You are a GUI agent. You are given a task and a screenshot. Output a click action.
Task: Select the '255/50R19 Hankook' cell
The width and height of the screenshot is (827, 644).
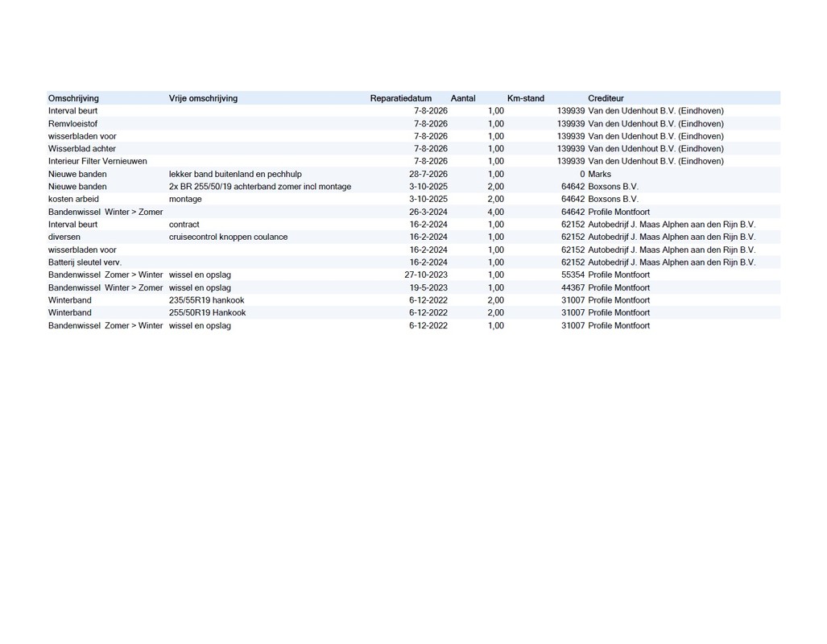point(207,313)
